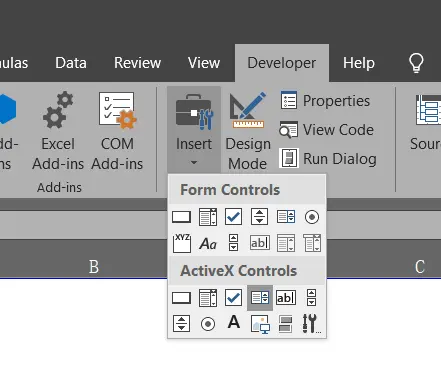Select the highlighted ActiveX list box
This screenshot has width=441, height=381.
tap(260, 298)
